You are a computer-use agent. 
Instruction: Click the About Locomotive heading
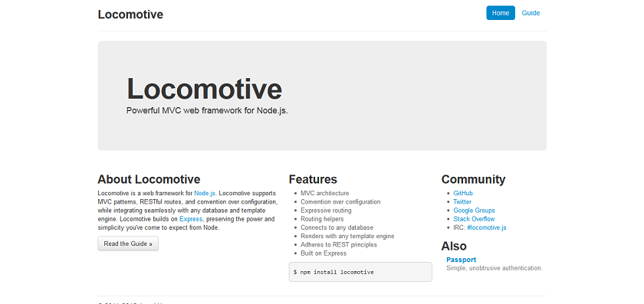(149, 179)
